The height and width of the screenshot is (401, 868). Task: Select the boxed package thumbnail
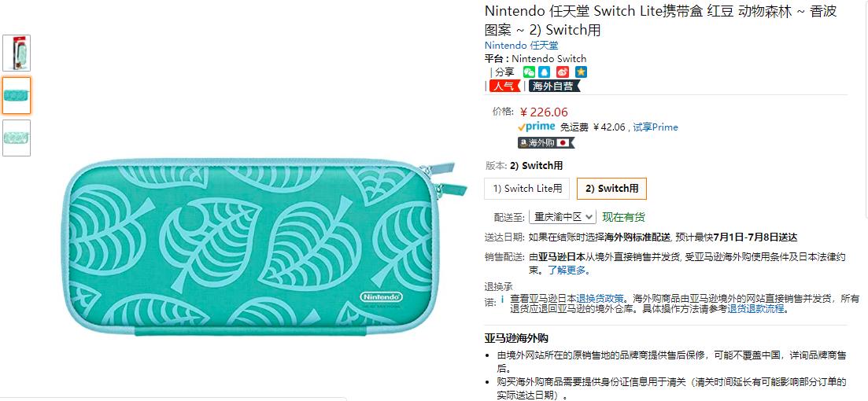point(17,53)
